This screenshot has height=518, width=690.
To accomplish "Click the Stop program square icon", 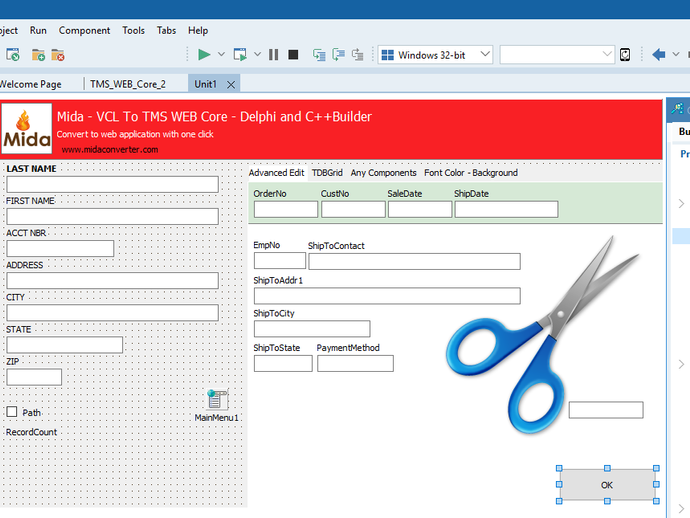I will pos(293,55).
